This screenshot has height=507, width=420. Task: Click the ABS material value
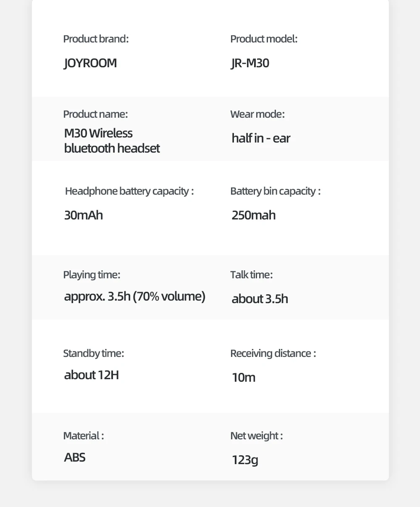(x=75, y=457)
